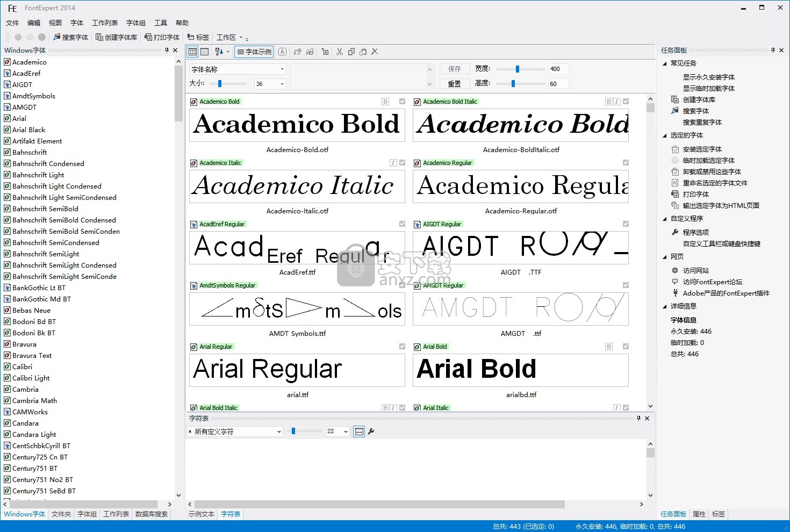
Task: Click the Italic tag icon on Academico Italic
Action: (x=393, y=162)
